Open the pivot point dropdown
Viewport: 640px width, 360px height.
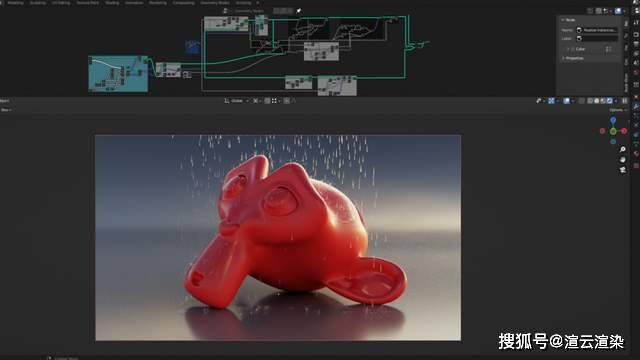256,101
